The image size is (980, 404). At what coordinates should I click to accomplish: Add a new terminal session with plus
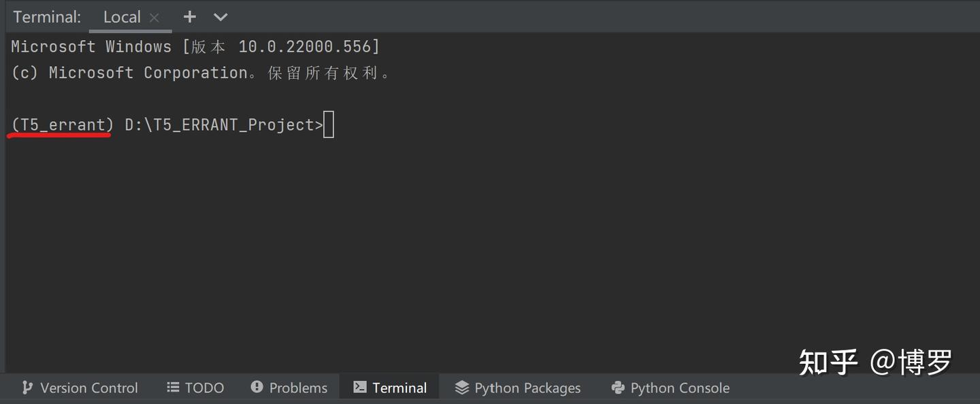point(190,17)
